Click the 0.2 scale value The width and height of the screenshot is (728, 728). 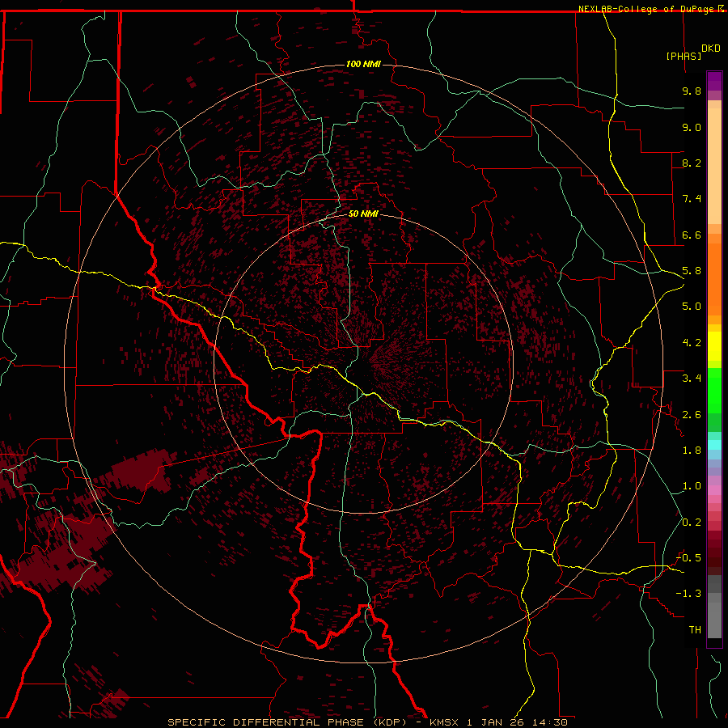coord(692,523)
